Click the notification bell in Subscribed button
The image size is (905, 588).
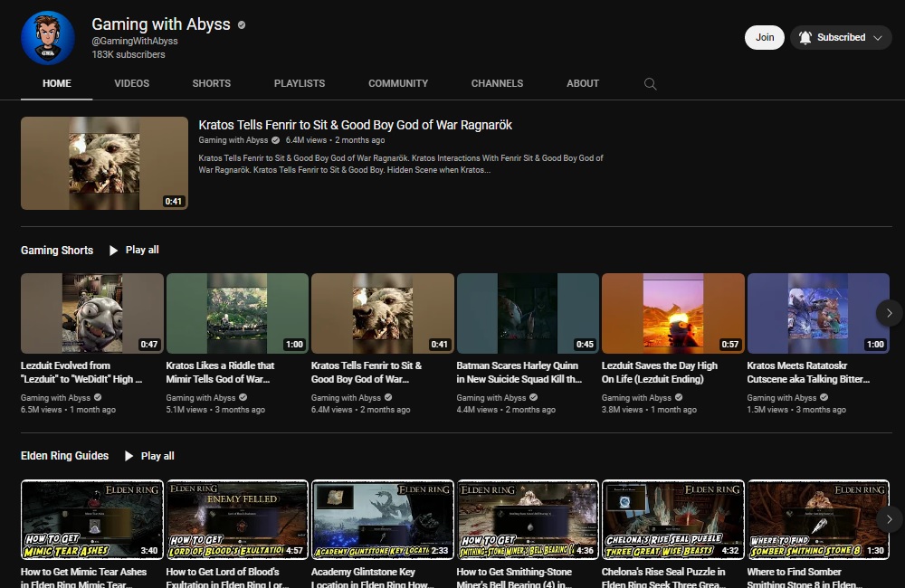[805, 37]
